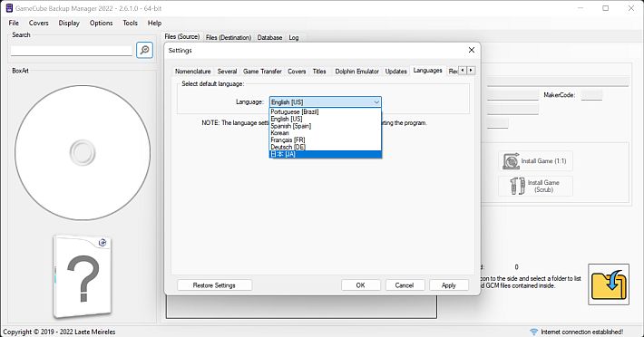Viewport: 644px width, 337px height.
Task: Choose Français [FR] language option
Action: coord(326,140)
